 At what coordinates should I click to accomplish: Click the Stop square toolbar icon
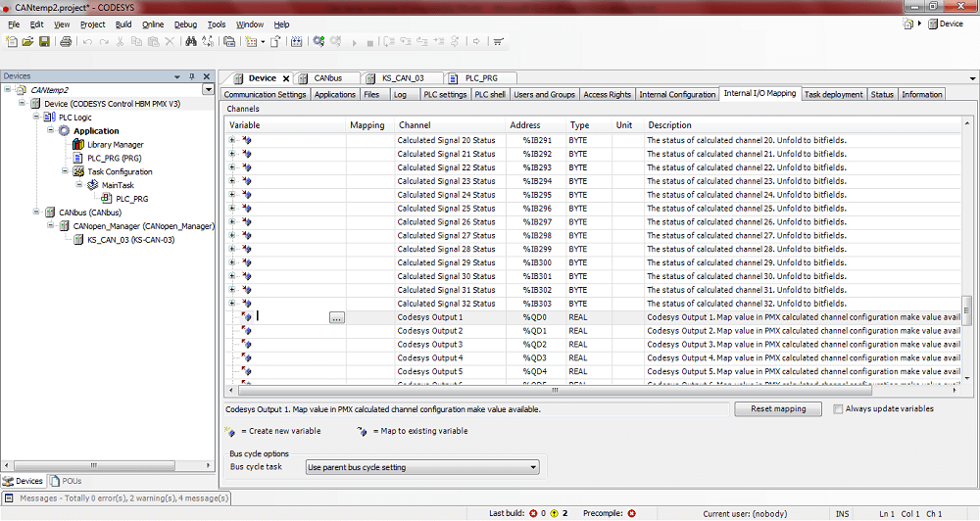coord(370,42)
